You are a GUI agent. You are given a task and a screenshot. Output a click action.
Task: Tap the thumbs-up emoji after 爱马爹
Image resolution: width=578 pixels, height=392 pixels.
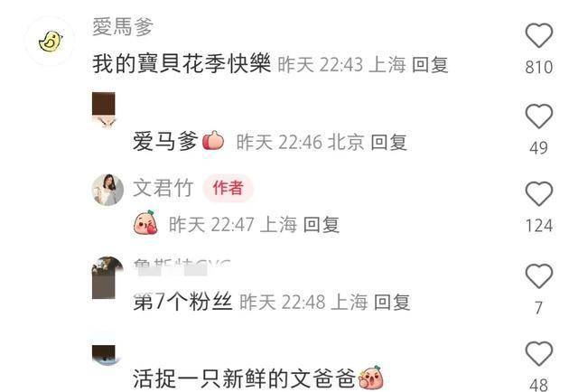pos(213,141)
